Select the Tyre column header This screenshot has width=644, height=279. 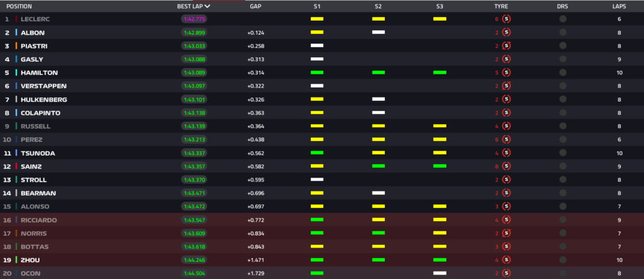click(501, 6)
